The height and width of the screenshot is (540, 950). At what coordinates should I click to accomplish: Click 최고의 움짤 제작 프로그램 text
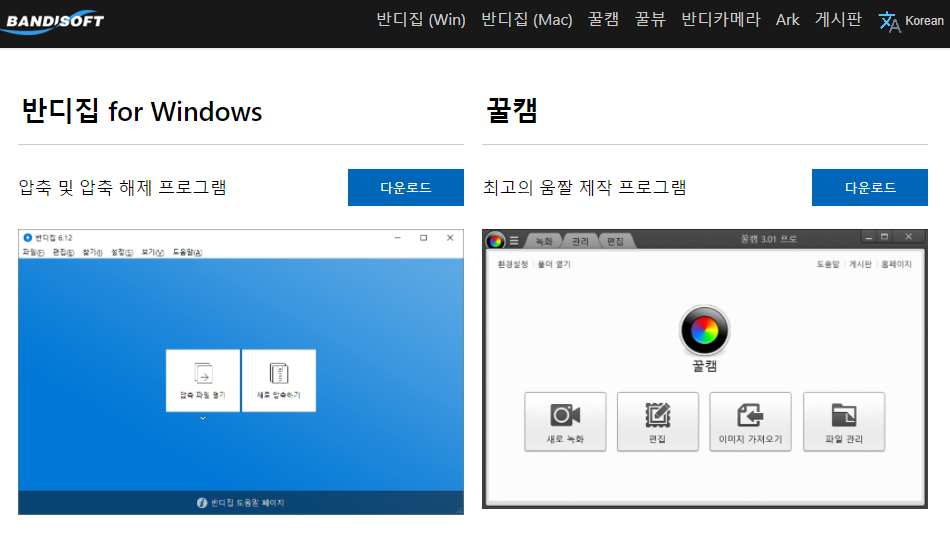(584, 187)
